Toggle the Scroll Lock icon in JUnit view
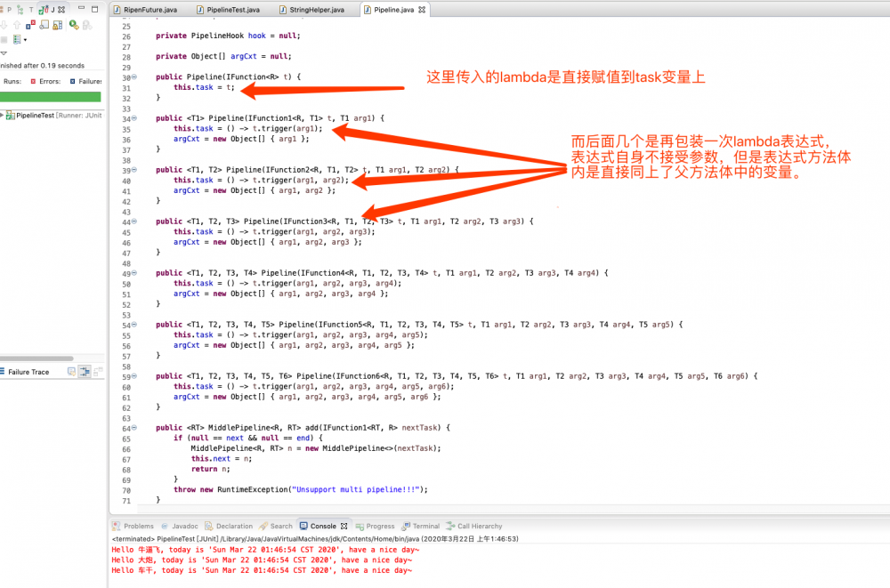Image resolution: width=890 pixels, height=588 pixels. coord(57,25)
